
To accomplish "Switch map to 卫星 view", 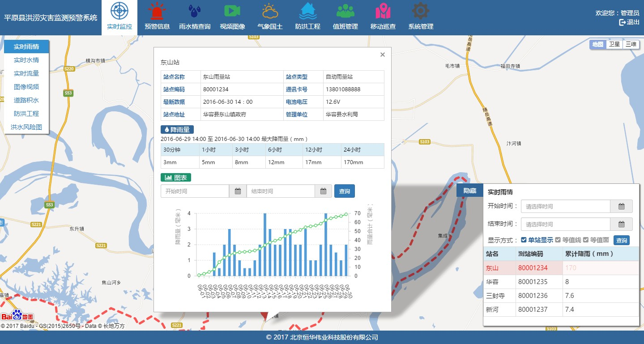I will (614, 44).
